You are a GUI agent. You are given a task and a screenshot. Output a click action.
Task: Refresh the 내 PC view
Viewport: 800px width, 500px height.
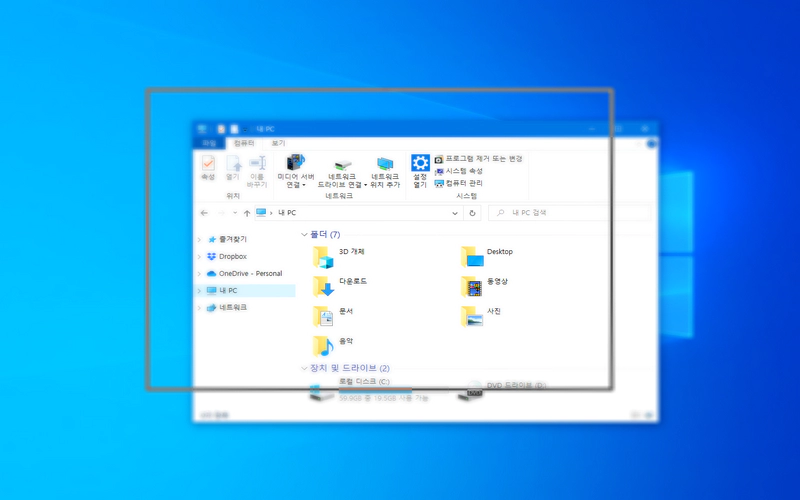472,213
